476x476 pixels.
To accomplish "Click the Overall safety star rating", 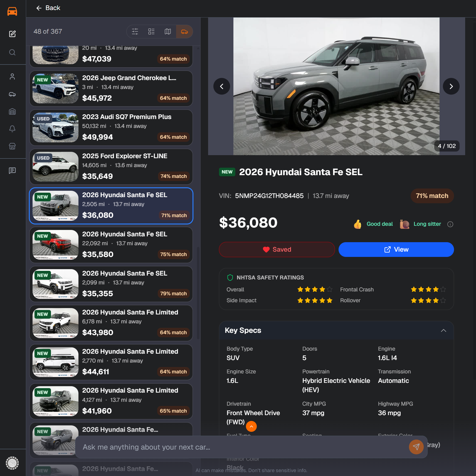I will 315,289.
